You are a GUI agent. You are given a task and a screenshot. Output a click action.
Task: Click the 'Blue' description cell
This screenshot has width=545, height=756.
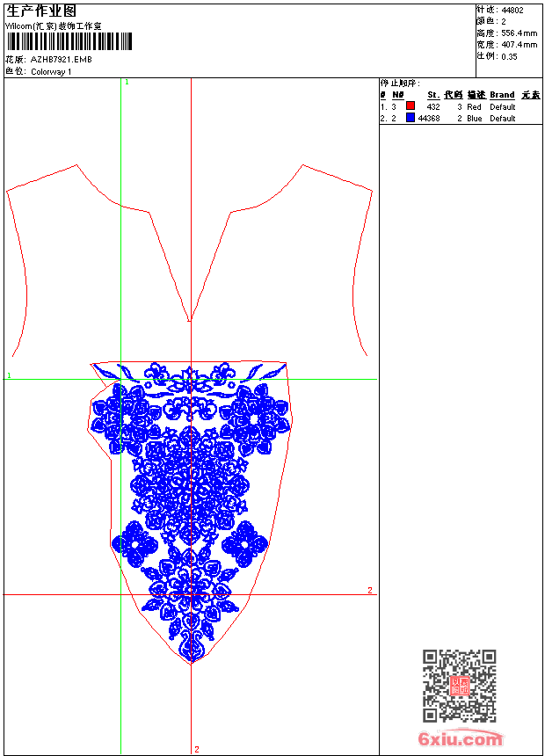(x=475, y=119)
